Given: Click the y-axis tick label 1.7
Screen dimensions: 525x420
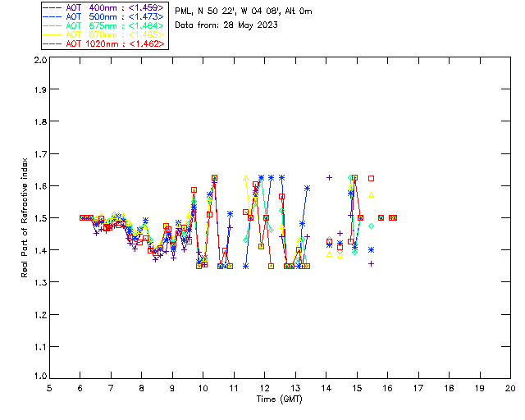Looking at the screenshot, I should pyautogui.click(x=40, y=154).
